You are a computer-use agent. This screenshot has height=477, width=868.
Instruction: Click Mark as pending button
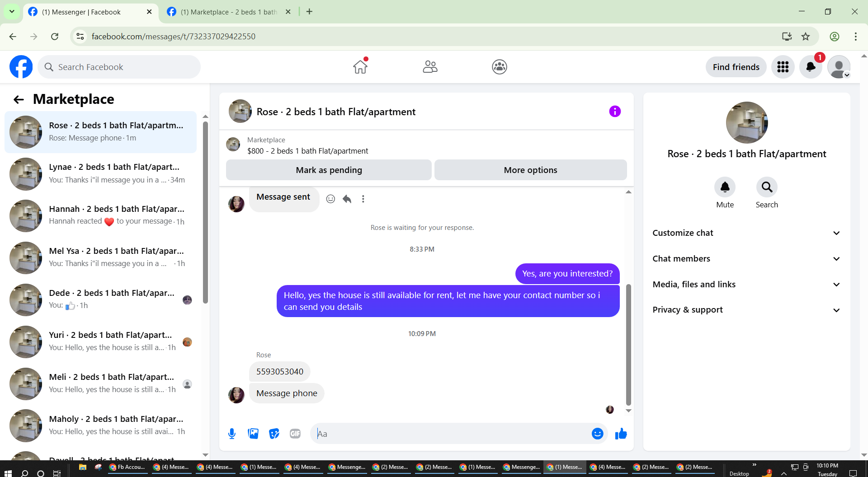click(x=329, y=170)
